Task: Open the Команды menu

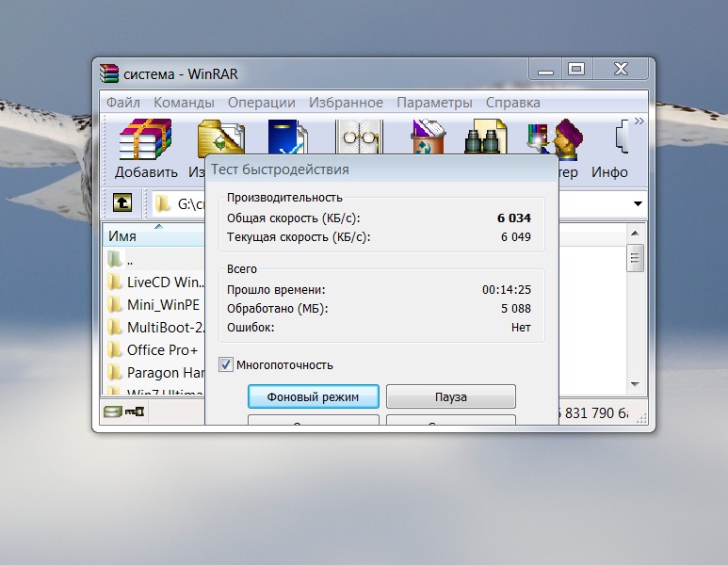Action: 184,103
